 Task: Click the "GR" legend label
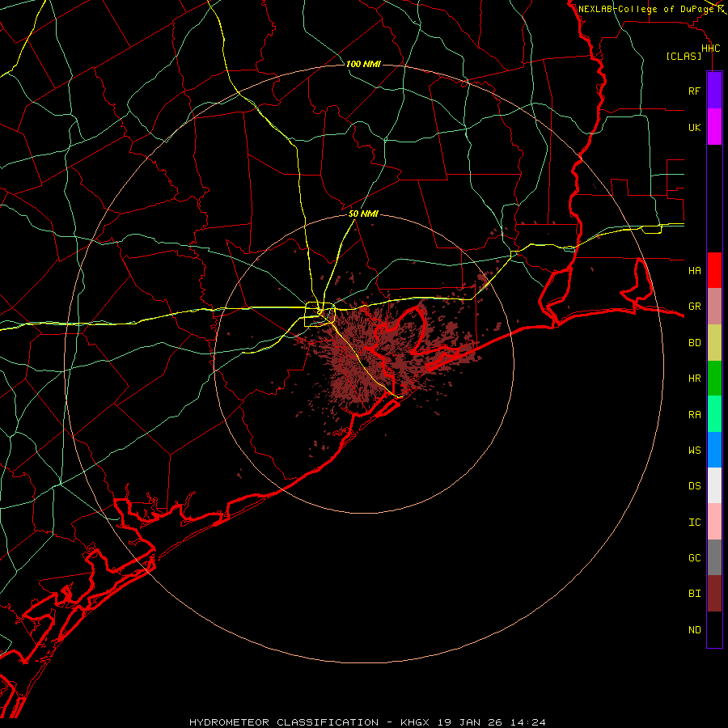pyautogui.click(x=694, y=307)
